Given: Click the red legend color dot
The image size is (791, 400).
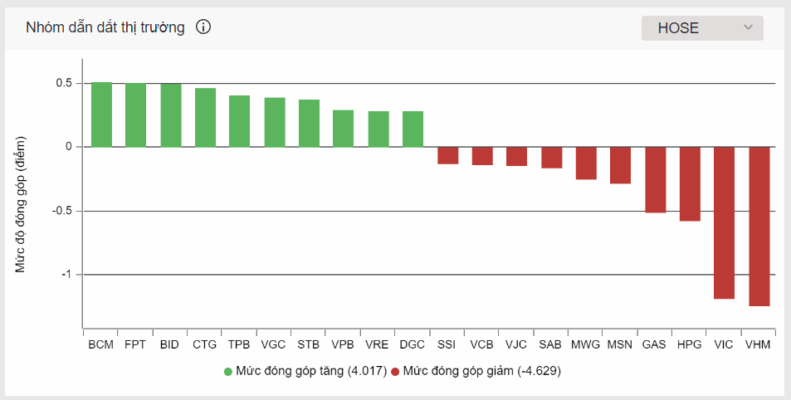Looking at the screenshot, I should [x=395, y=371].
